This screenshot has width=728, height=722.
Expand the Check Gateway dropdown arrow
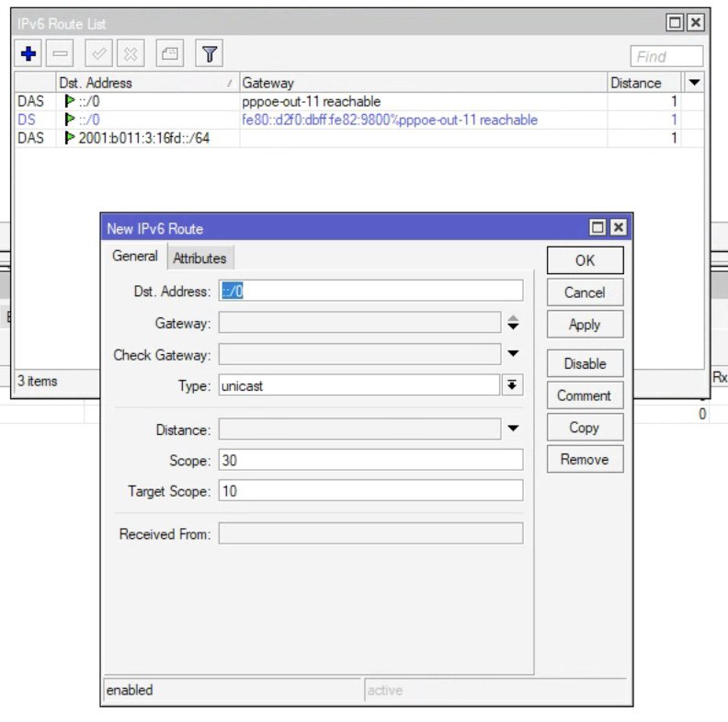pos(513,354)
